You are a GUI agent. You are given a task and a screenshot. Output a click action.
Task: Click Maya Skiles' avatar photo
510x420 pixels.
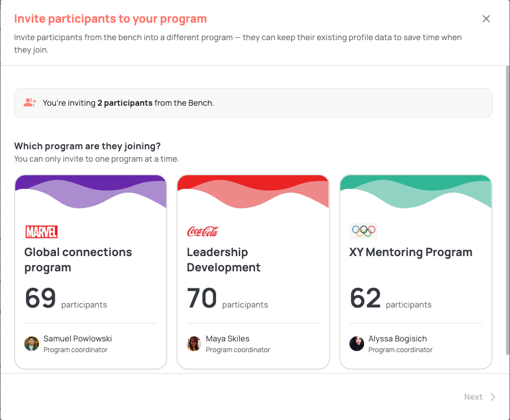194,344
